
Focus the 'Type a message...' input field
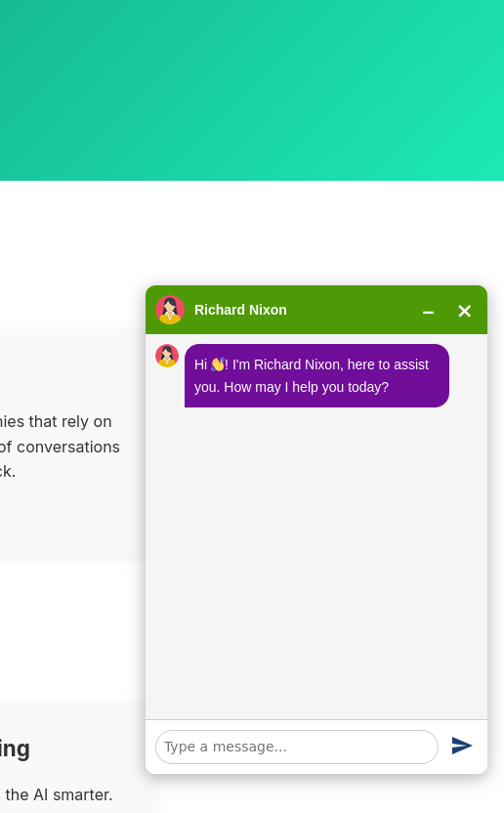[x=297, y=747]
